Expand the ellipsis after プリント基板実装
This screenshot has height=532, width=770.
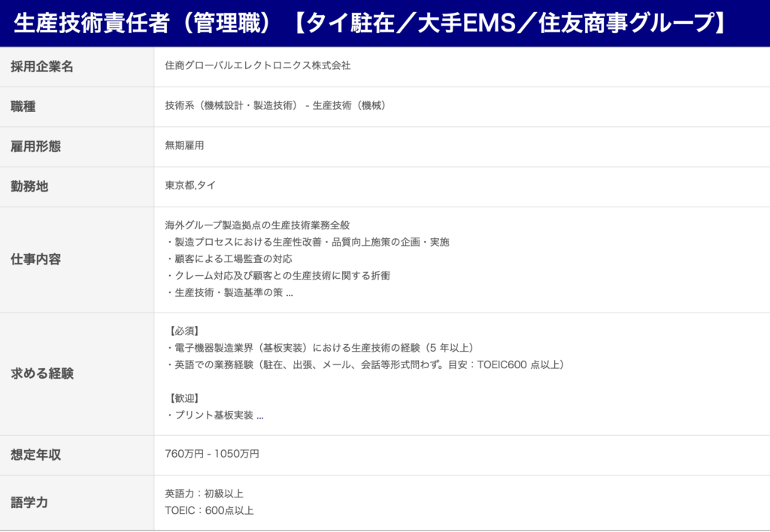pyautogui.click(x=260, y=416)
